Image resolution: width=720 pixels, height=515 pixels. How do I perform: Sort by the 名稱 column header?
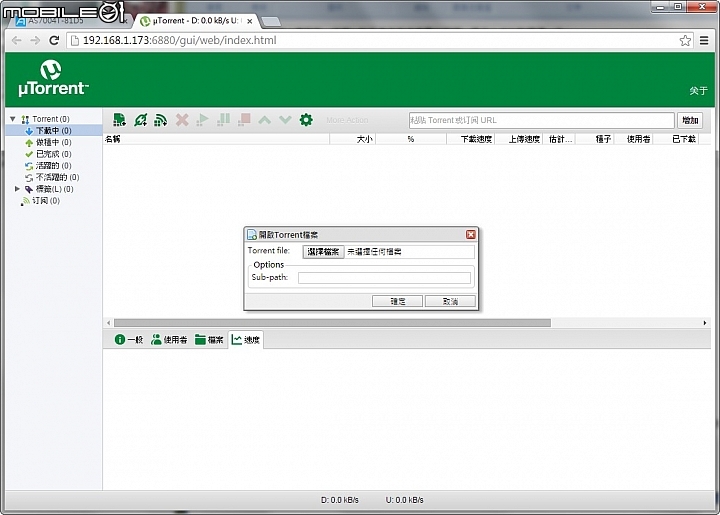pyautogui.click(x=216, y=139)
